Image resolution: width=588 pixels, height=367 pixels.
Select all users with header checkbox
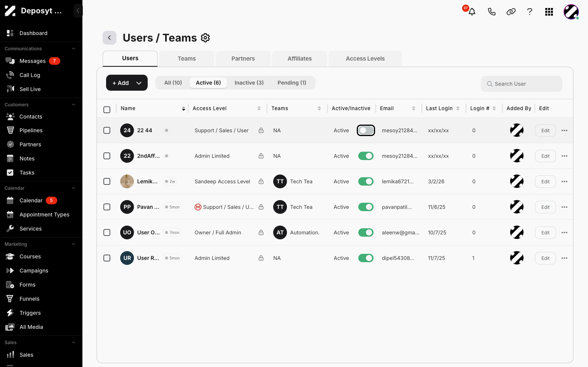tap(107, 110)
